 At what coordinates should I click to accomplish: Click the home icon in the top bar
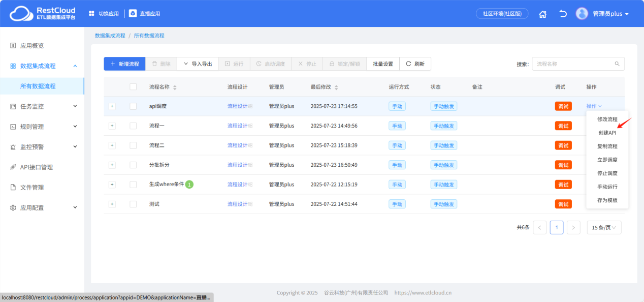tap(542, 14)
